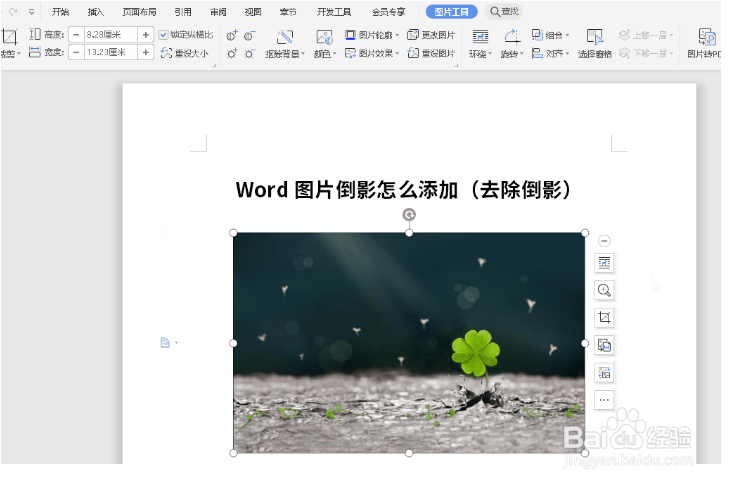Open the 会员专享 tab
This screenshot has height=486, width=734.
[389, 12]
